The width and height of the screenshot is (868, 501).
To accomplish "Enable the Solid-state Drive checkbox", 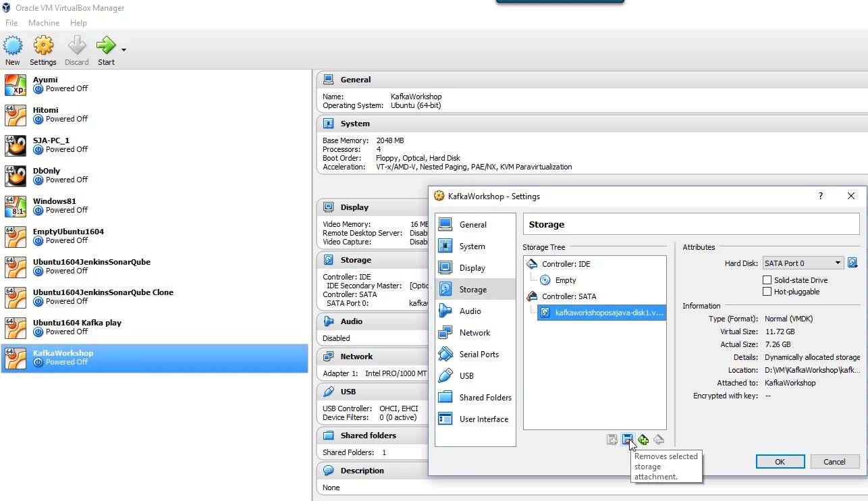I will click(x=767, y=280).
